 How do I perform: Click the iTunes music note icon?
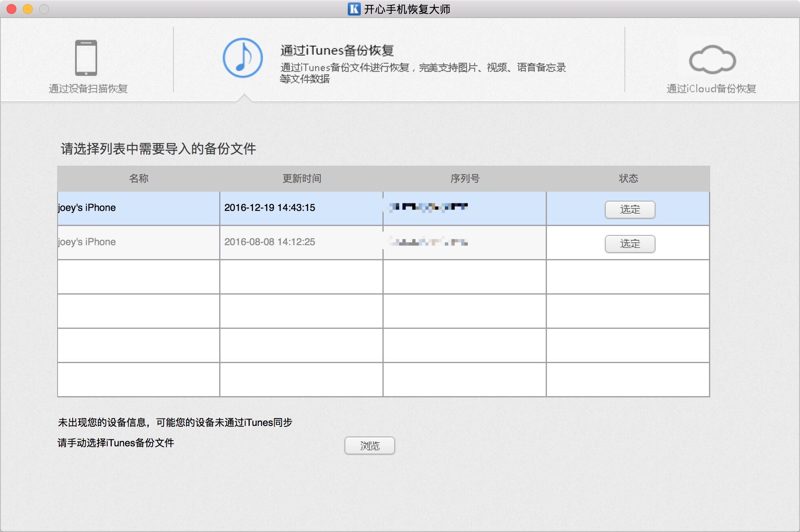[x=243, y=58]
